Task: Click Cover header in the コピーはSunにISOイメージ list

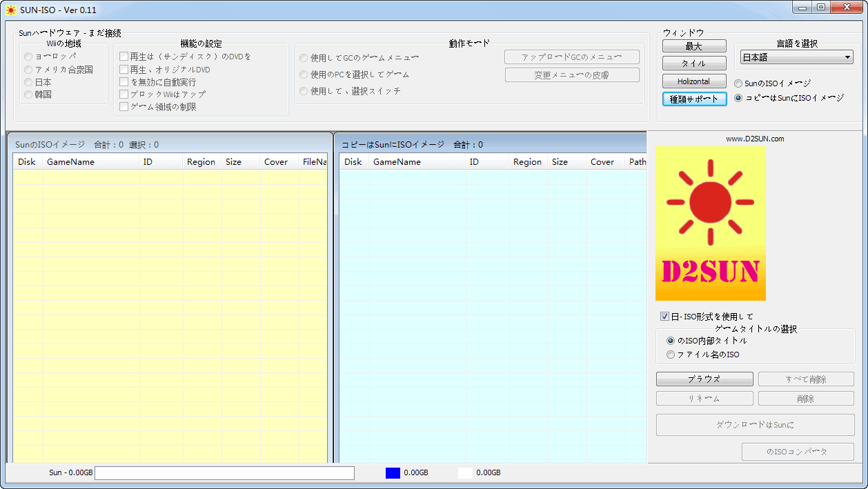Action: point(606,162)
